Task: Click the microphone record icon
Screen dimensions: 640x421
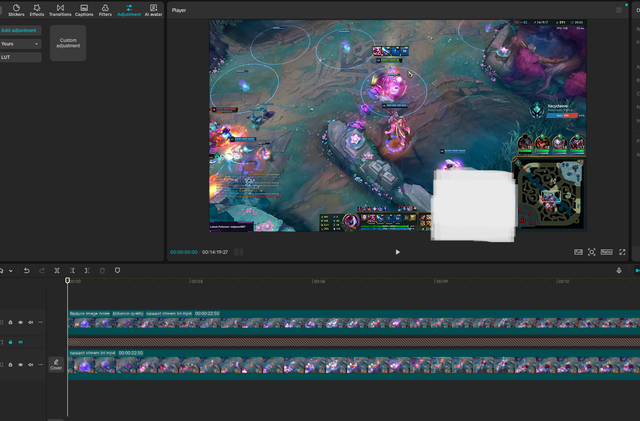Action: [x=619, y=270]
